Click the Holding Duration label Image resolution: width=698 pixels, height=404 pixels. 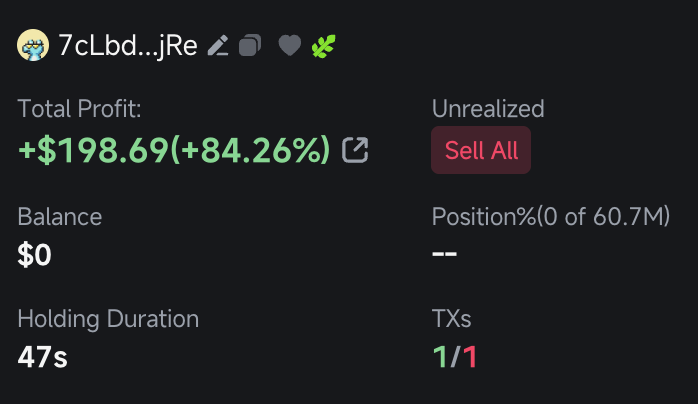(108, 319)
